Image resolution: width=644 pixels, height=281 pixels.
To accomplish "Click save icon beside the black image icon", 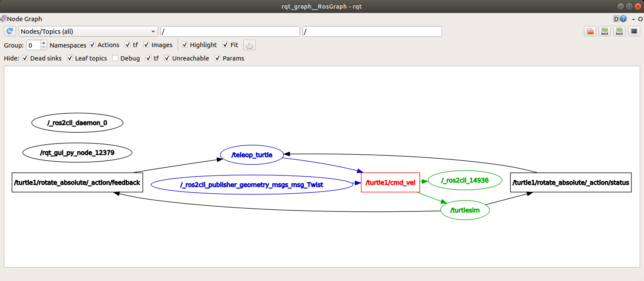I will tap(619, 31).
